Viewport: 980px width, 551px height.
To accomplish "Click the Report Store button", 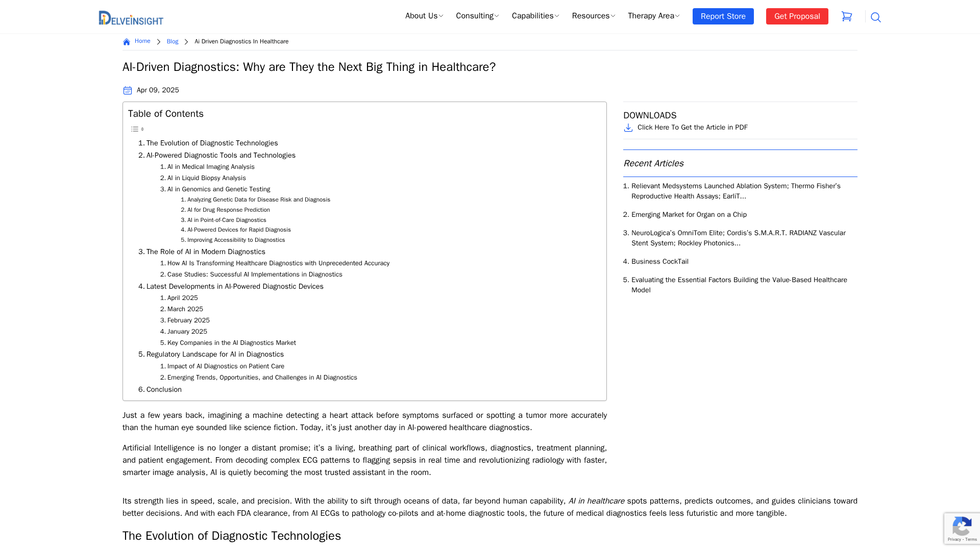I will (723, 16).
